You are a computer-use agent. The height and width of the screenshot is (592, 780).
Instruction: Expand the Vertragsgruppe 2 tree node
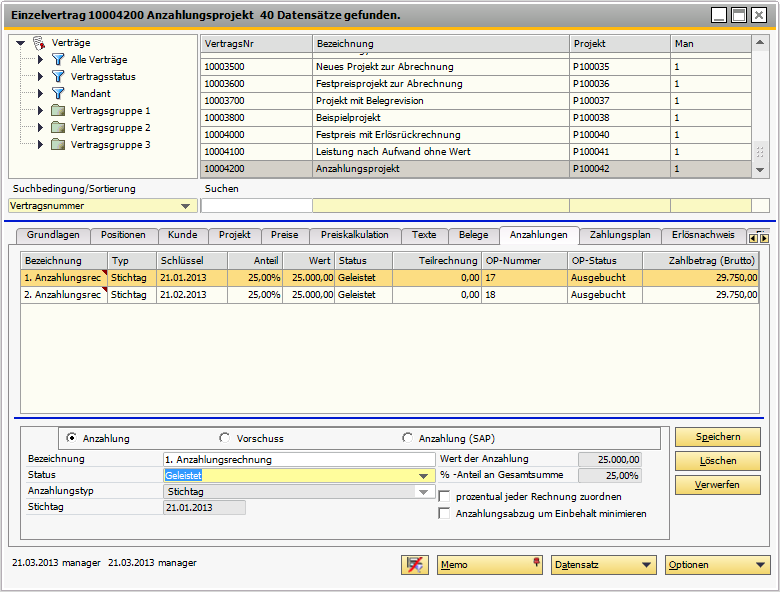tap(40, 128)
